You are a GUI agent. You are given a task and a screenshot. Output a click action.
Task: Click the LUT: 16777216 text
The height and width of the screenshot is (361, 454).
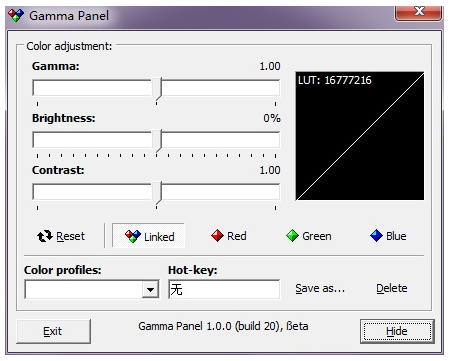335,80
